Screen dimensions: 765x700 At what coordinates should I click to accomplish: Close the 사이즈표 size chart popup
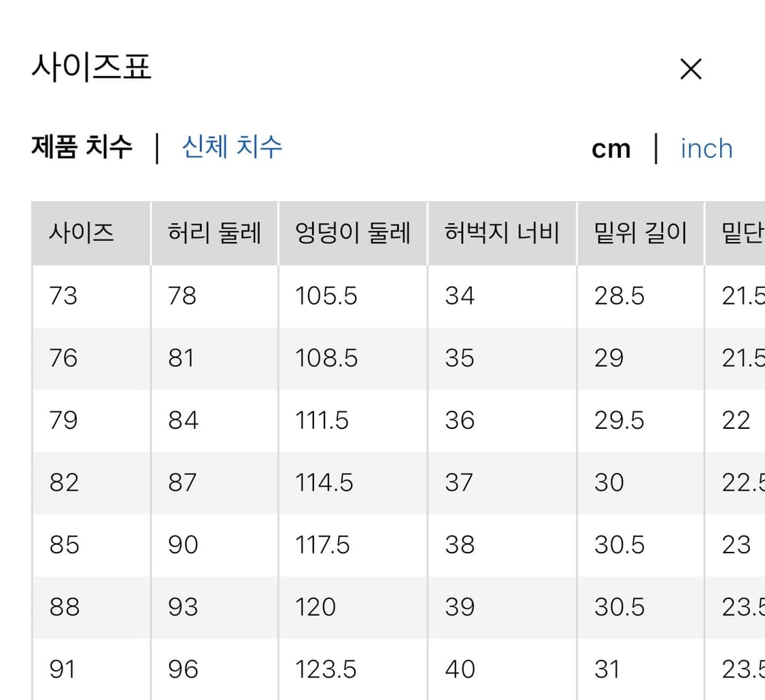point(690,69)
